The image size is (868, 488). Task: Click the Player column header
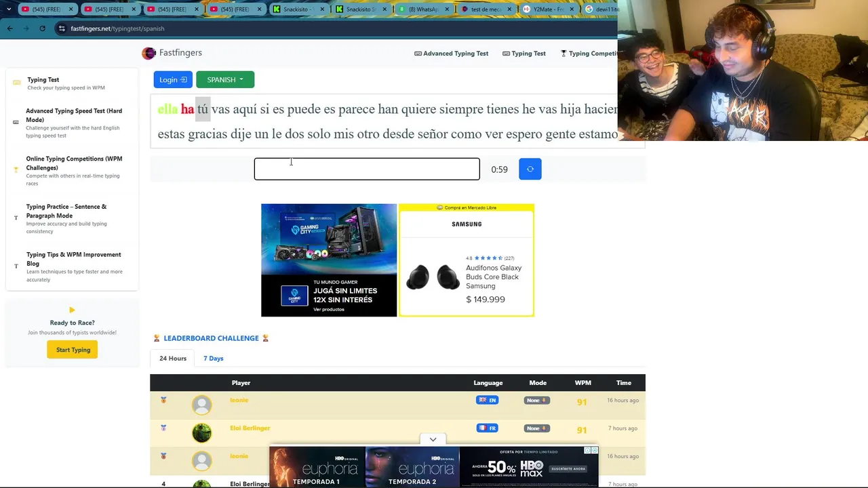[241, 383]
